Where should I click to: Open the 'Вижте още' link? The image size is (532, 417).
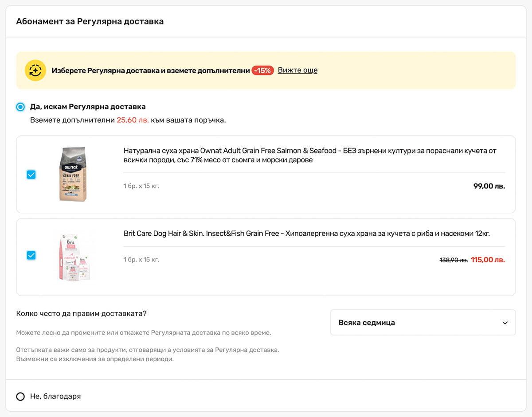297,70
